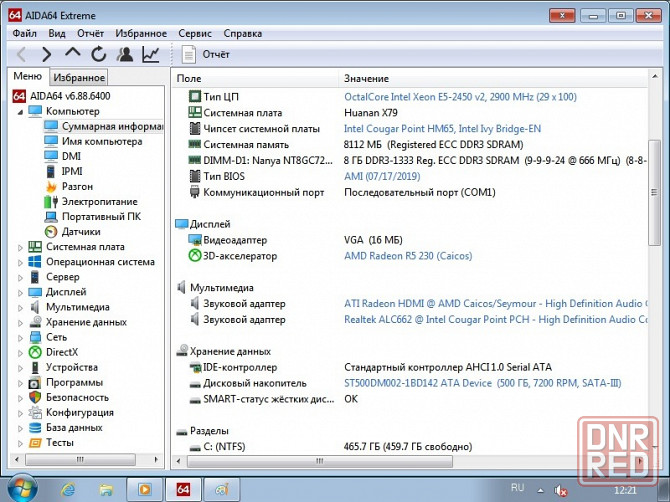Screen dimensions: 670x502
Task: Refresh the report with the circular arrow
Action: (x=99, y=54)
